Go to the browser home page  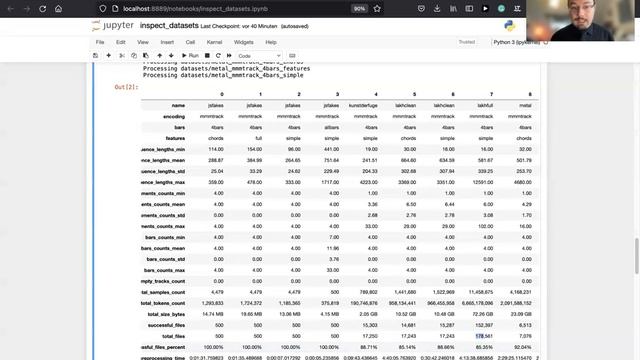click(58, 9)
